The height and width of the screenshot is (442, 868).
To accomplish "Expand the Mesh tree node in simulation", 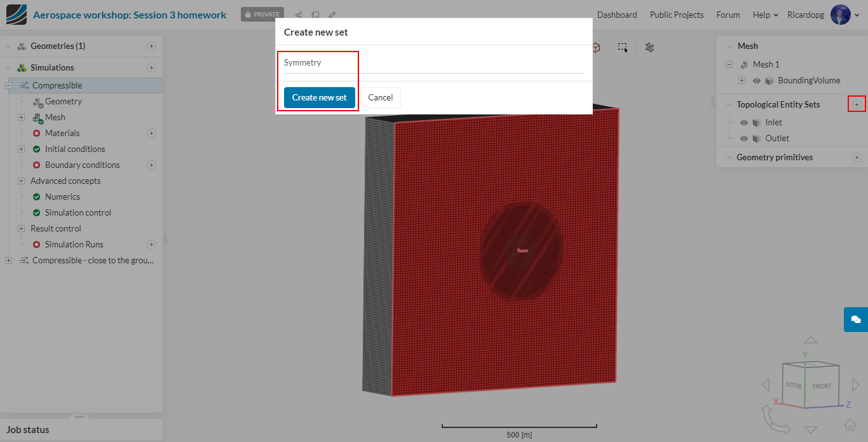I will coord(21,117).
